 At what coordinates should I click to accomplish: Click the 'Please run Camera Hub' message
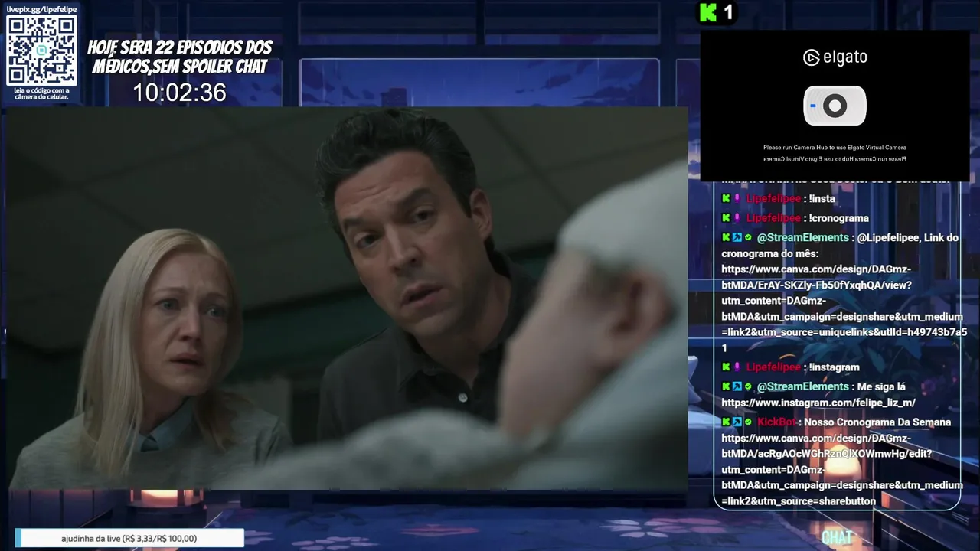point(835,148)
